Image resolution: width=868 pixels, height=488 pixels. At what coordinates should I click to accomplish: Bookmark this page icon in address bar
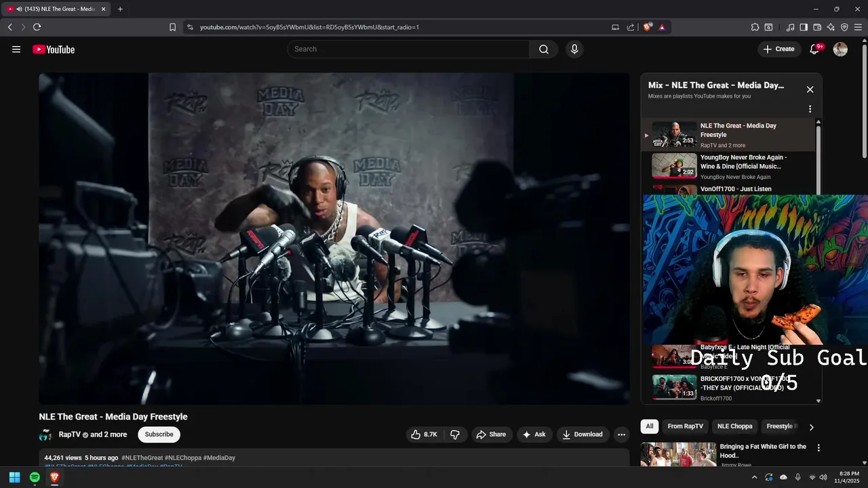[172, 27]
